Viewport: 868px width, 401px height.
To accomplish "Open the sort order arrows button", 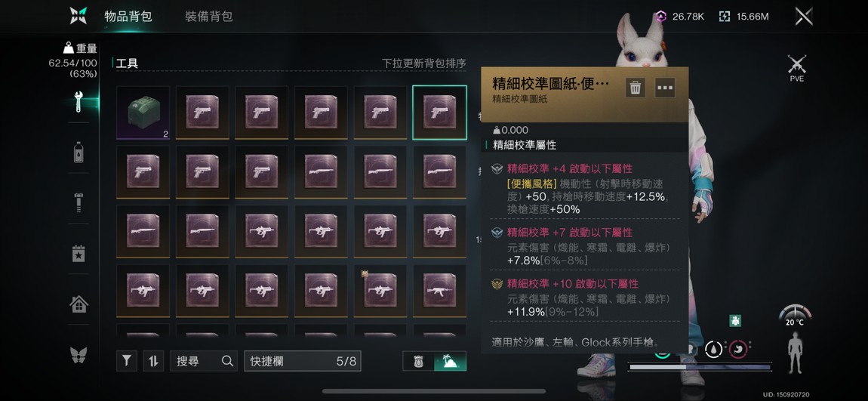I will [153, 361].
